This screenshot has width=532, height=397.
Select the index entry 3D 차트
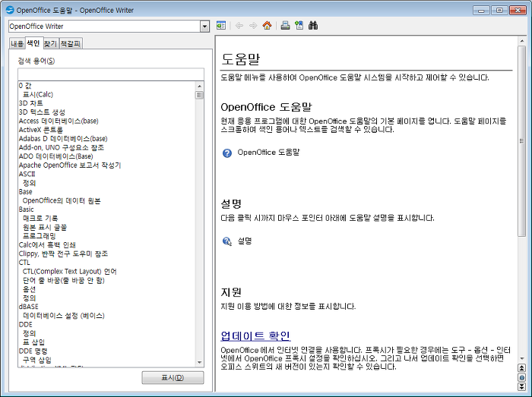[31, 103]
